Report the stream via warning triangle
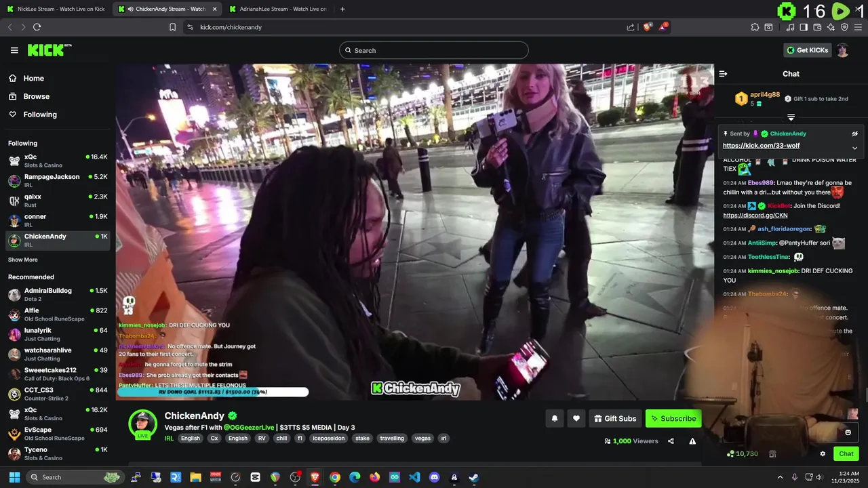The width and height of the screenshot is (868, 488). point(692,441)
